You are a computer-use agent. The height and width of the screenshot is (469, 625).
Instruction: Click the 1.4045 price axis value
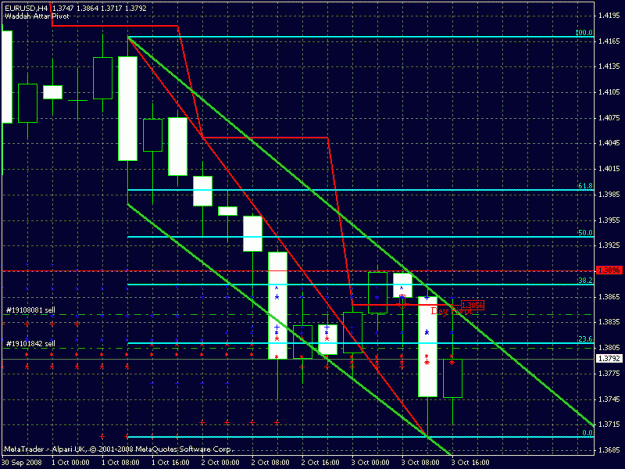[609, 143]
